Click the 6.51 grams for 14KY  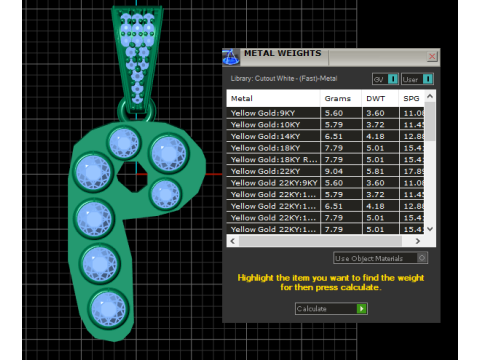334,136
